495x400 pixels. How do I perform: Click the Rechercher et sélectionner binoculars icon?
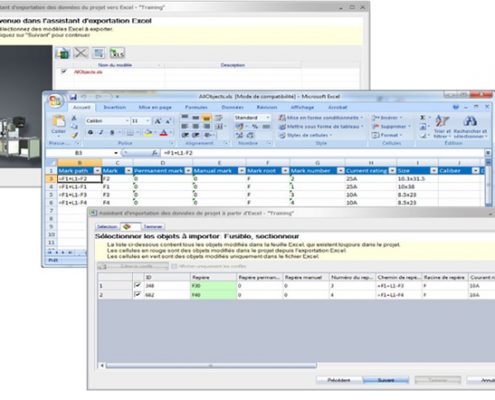[470, 122]
